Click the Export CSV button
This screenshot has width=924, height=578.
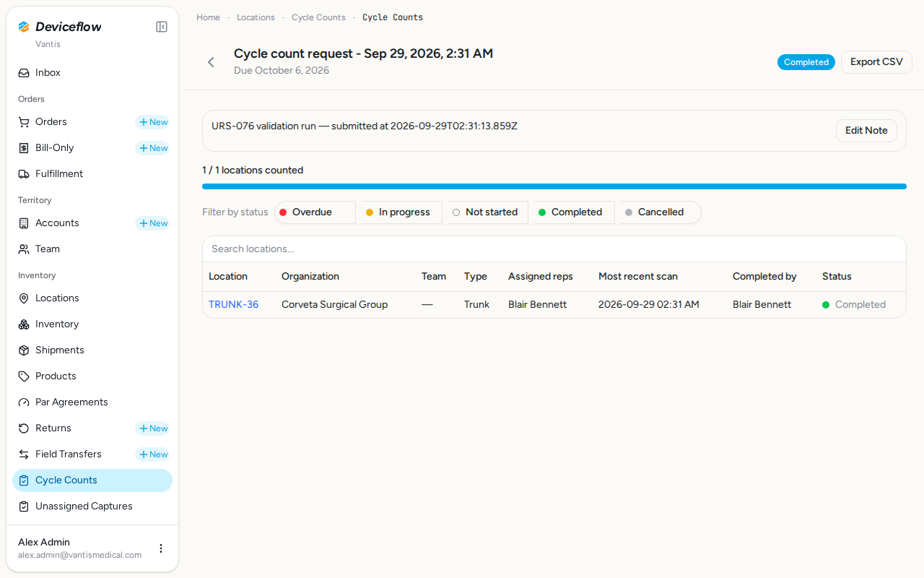876,62
